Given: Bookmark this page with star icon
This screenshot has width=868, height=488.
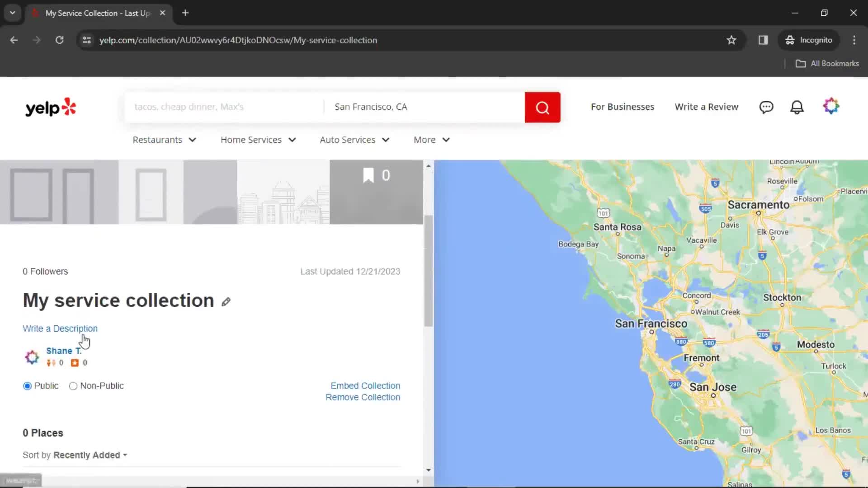Looking at the screenshot, I should [731, 40].
